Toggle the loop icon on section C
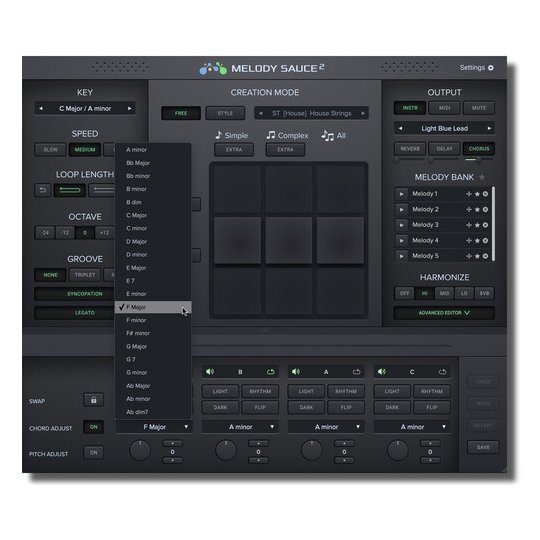540x540 pixels. 443,372
